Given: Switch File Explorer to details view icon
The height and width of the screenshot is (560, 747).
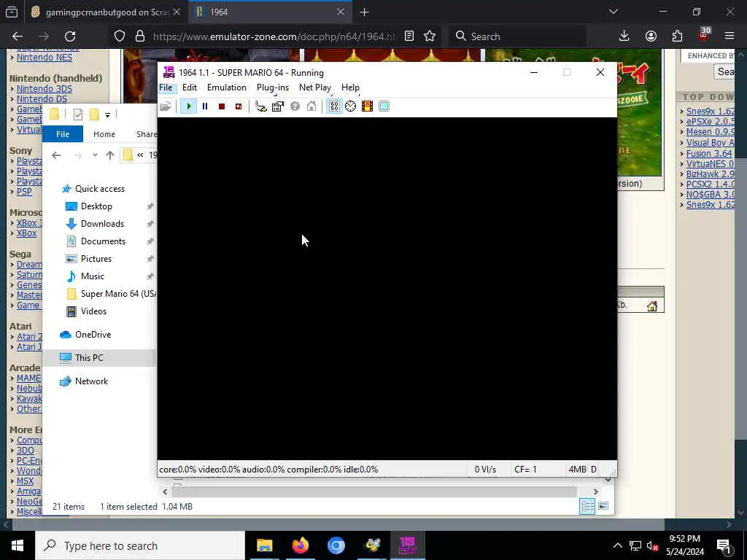Looking at the screenshot, I should (x=587, y=506).
